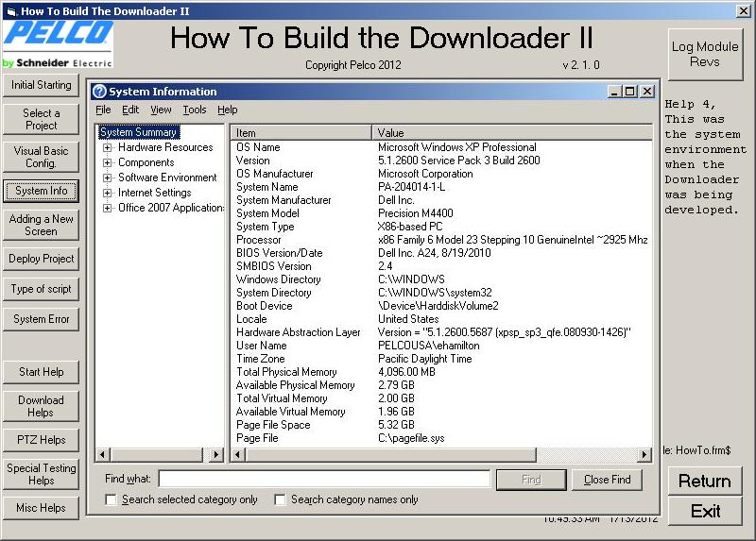Click details pane scroll right arrow
Viewport: 756px width, 541px height.
point(644,454)
